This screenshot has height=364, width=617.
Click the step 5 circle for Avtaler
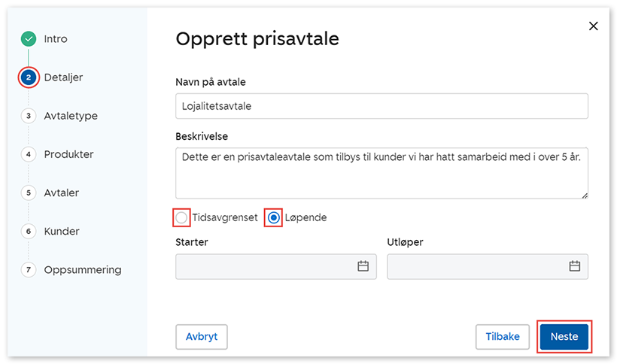coord(29,193)
